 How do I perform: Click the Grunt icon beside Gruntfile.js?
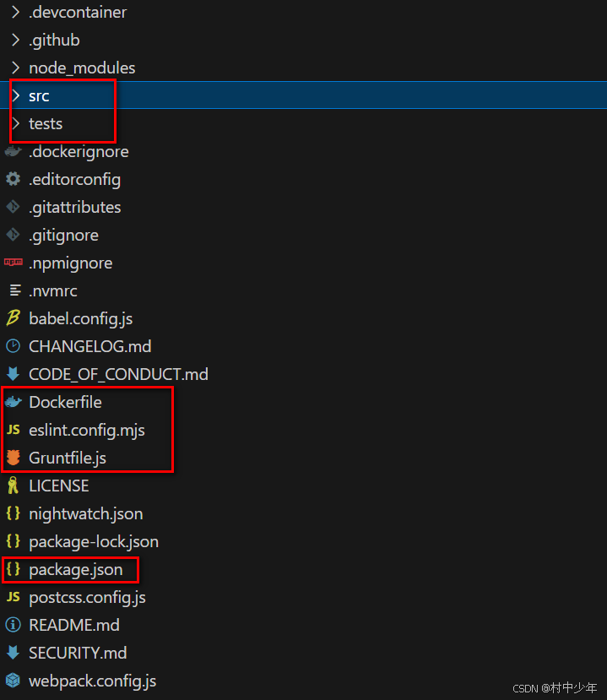click(13, 458)
